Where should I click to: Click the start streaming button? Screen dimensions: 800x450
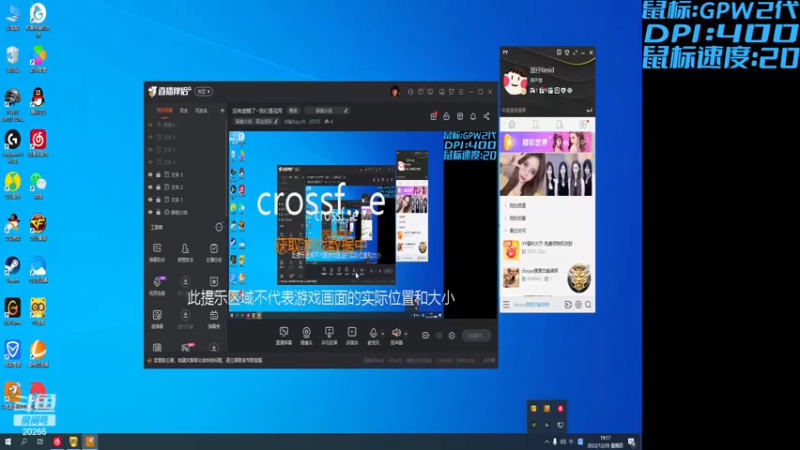click(476, 336)
